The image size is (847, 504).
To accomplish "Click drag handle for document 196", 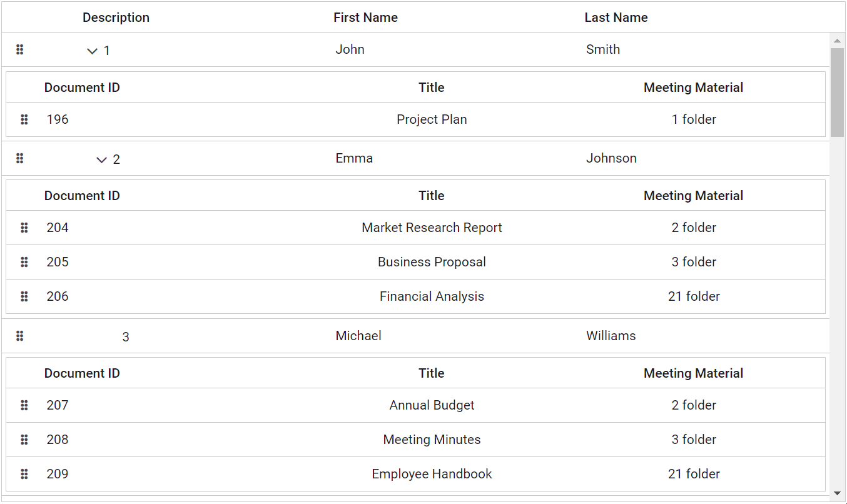I will (24, 119).
